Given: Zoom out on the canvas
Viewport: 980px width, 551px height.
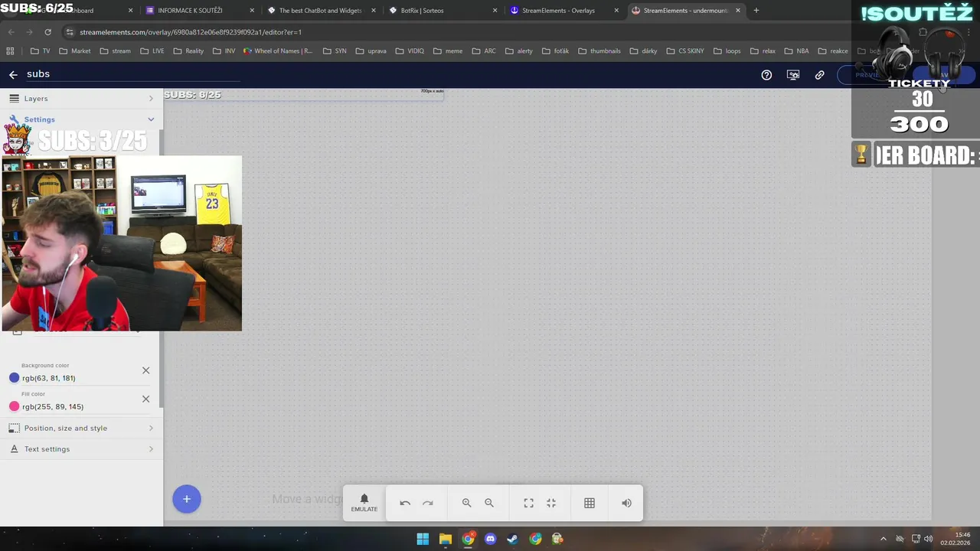Looking at the screenshot, I should click(489, 503).
